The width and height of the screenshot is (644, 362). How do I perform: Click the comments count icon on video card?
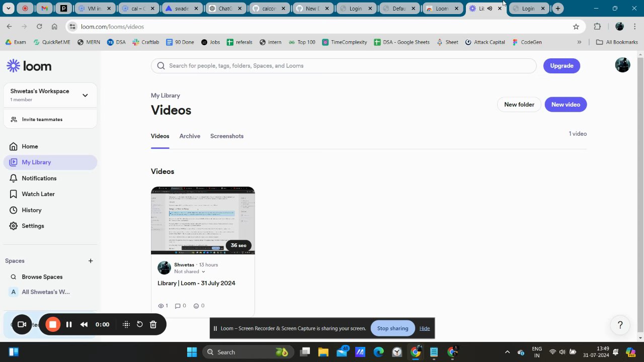(x=177, y=306)
